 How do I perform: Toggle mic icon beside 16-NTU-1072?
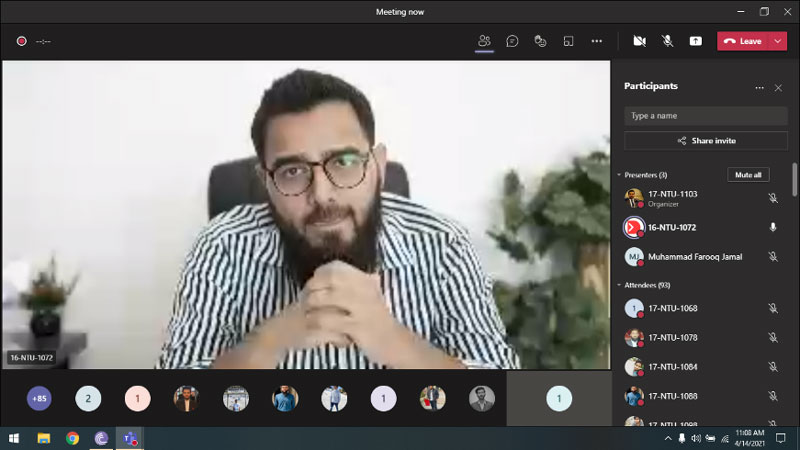(x=772, y=227)
